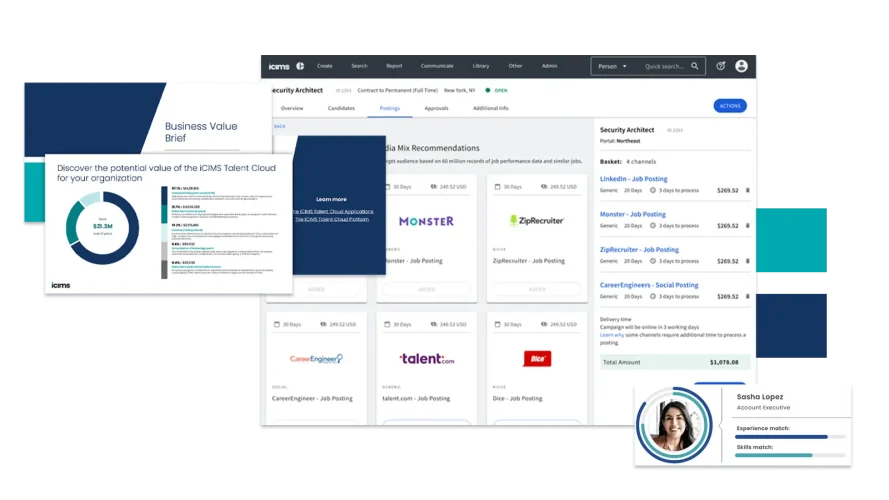Click the Experience match progress bar
Image resolution: width=889 pixels, height=500 pixels.
coord(790,437)
